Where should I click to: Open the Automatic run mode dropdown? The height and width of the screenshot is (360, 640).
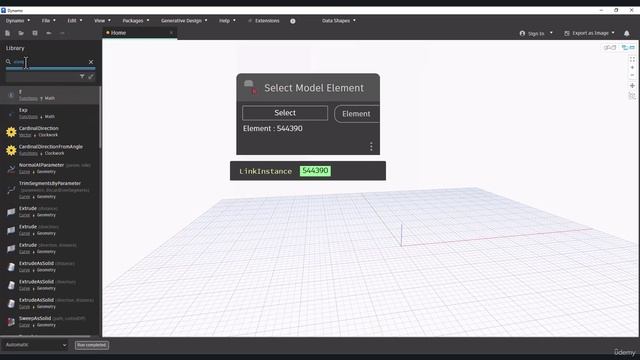tap(36, 345)
